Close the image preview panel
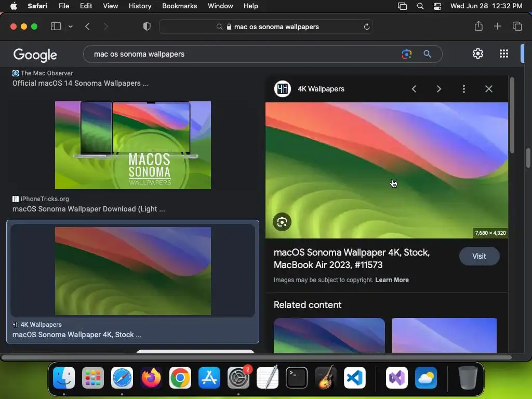 point(488,89)
